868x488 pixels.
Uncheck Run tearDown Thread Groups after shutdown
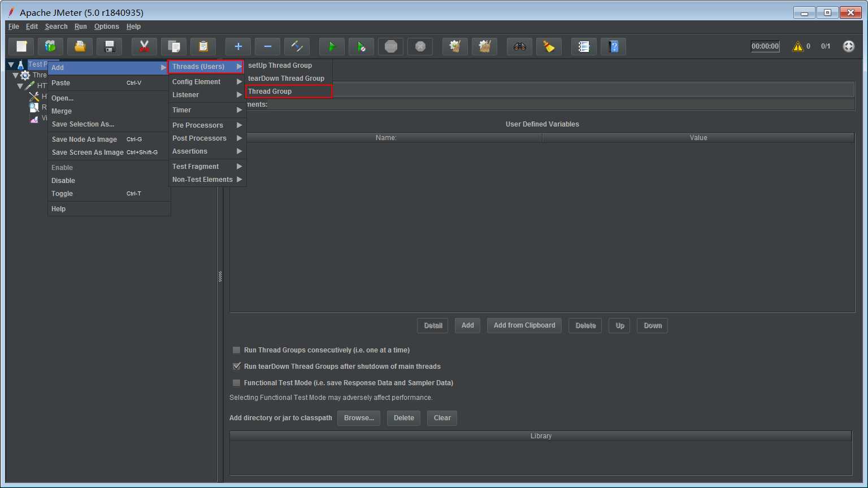click(237, 367)
